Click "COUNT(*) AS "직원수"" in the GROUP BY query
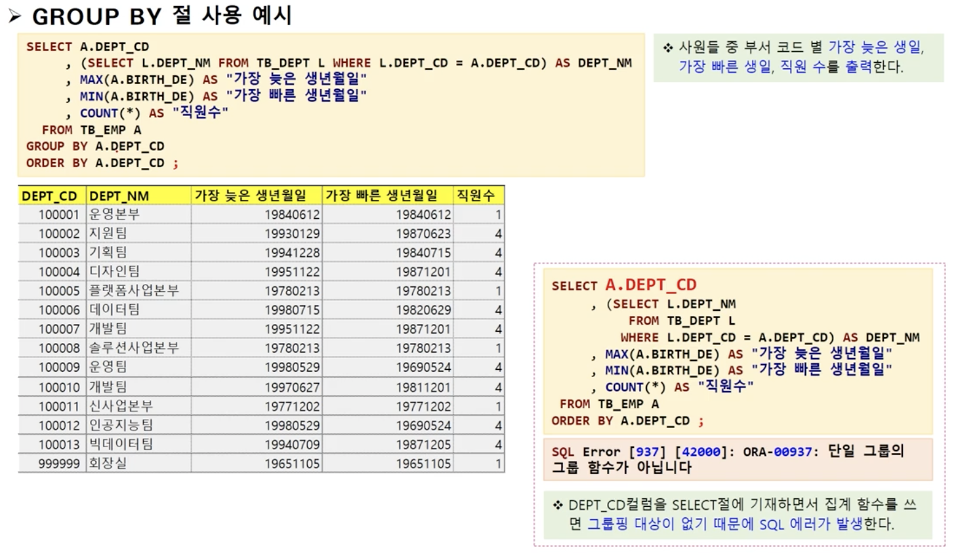The height and width of the screenshot is (560, 958). click(x=154, y=113)
